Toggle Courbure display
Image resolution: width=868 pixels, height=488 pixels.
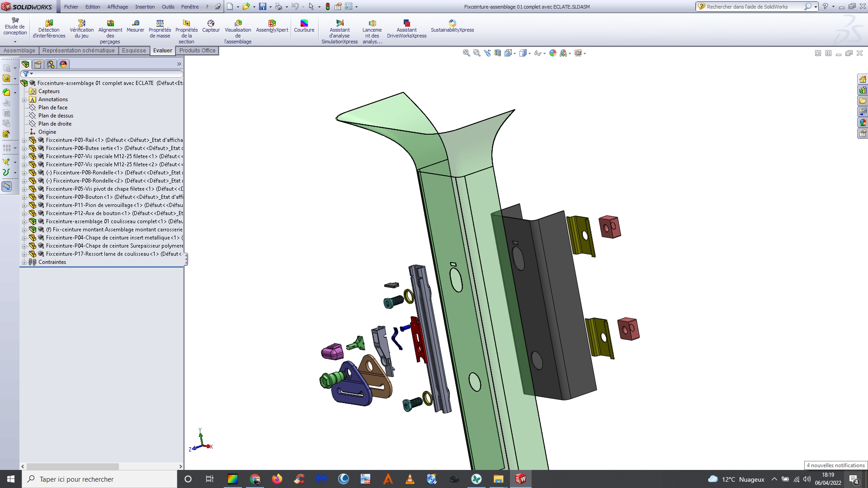point(304,26)
